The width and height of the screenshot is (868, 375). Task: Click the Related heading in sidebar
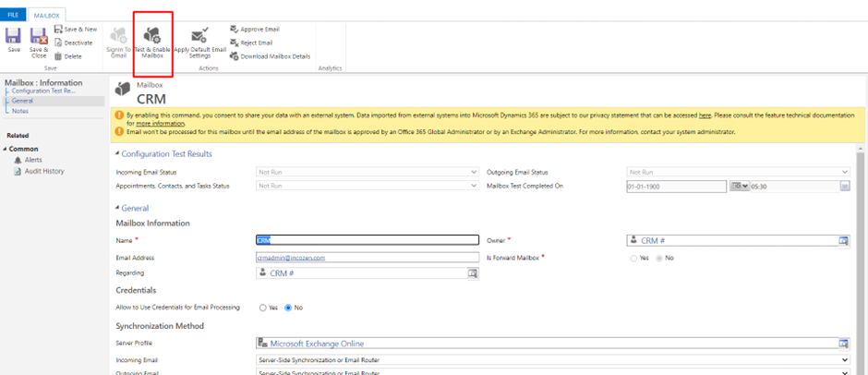[x=18, y=135]
